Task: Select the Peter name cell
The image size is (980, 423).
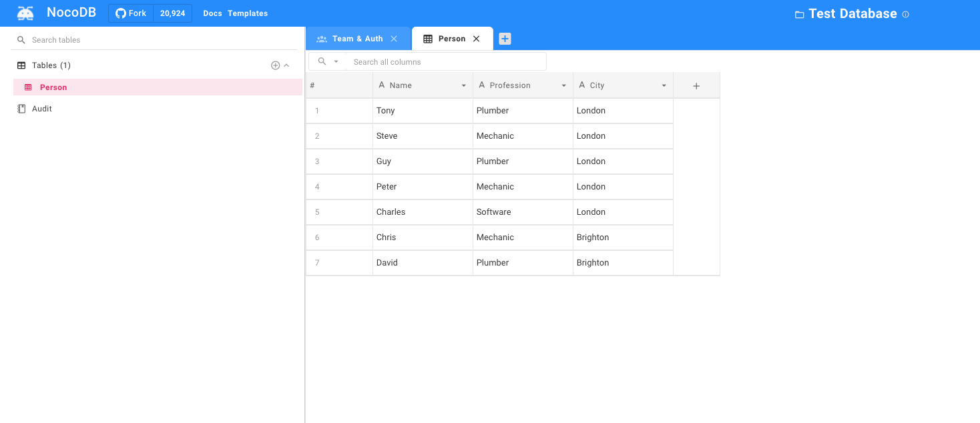Action: click(423, 187)
